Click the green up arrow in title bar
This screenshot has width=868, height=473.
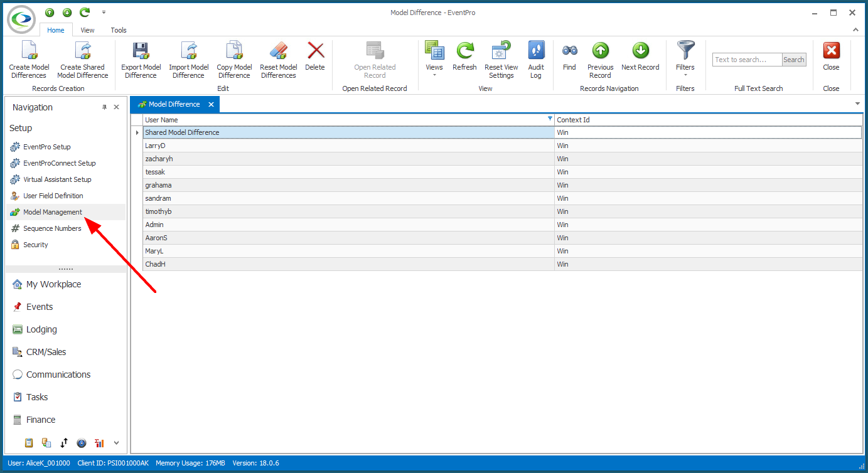50,13
